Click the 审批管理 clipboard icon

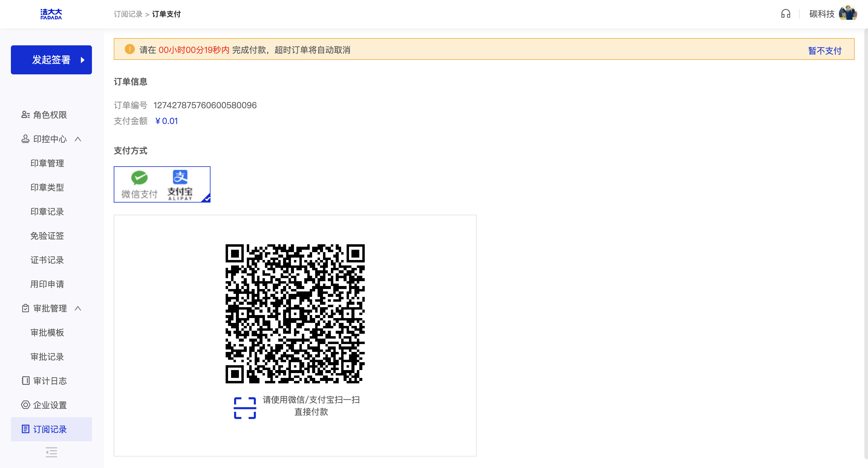tap(26, 308)
